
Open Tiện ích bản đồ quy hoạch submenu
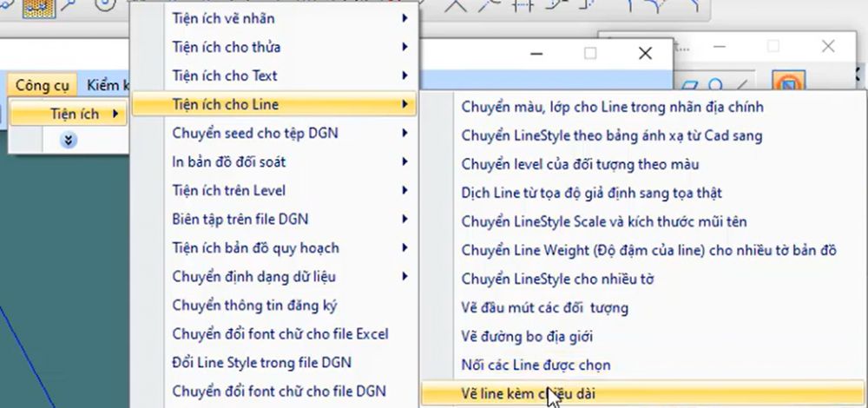click(274, 248)
